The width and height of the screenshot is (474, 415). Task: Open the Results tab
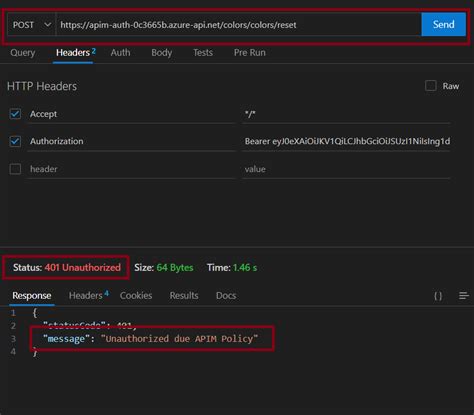[184, 295]
